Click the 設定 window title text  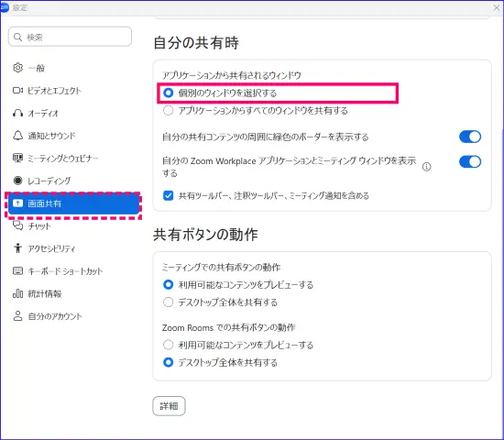pyautogui.click(x=20, y=7)
